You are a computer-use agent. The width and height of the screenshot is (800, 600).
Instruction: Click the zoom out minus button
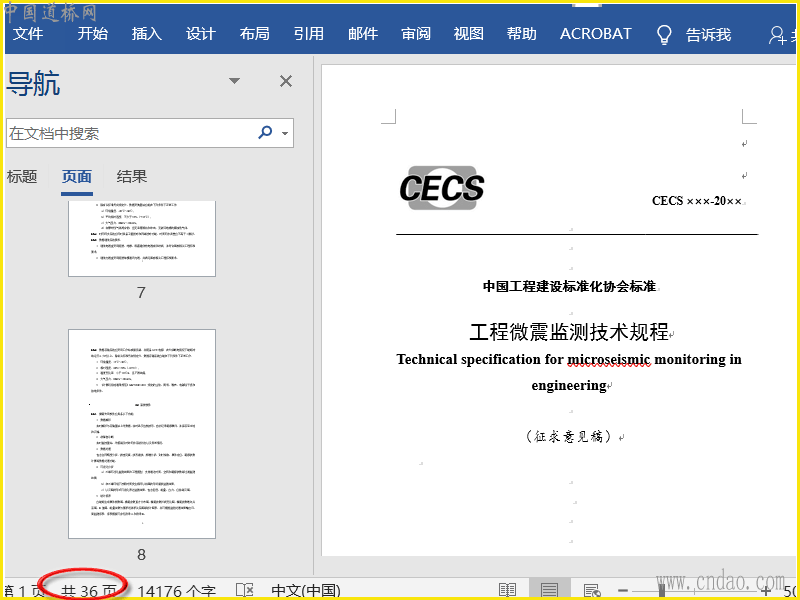pos(622,591)
